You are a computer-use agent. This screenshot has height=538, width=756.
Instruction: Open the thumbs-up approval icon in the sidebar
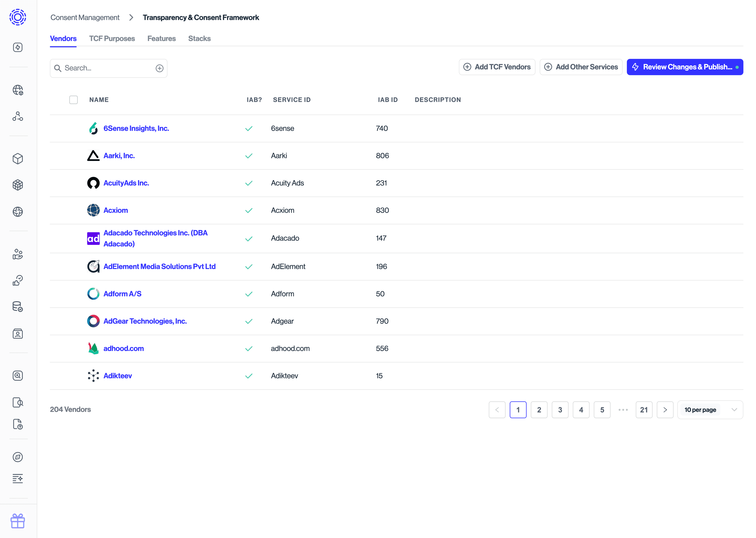[18, 280]
